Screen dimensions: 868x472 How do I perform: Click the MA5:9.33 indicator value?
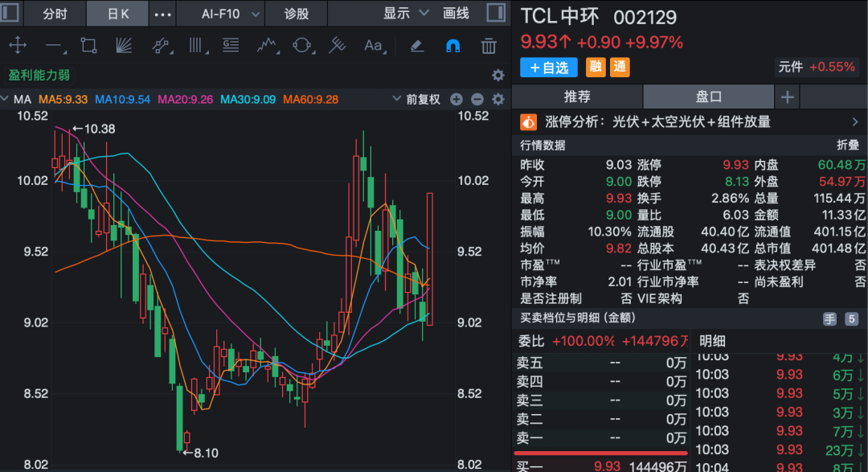pos(63,100)
